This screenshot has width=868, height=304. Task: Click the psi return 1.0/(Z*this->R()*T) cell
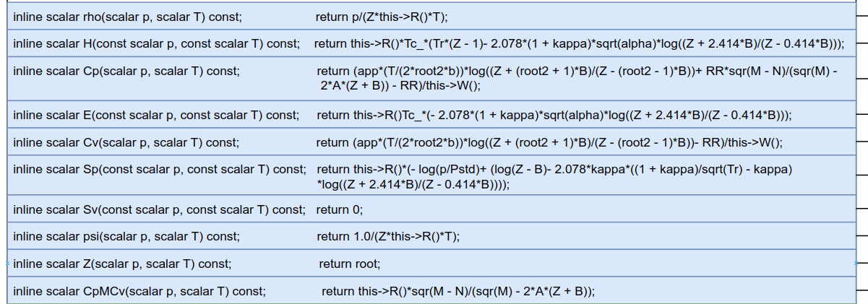[389, 236]
